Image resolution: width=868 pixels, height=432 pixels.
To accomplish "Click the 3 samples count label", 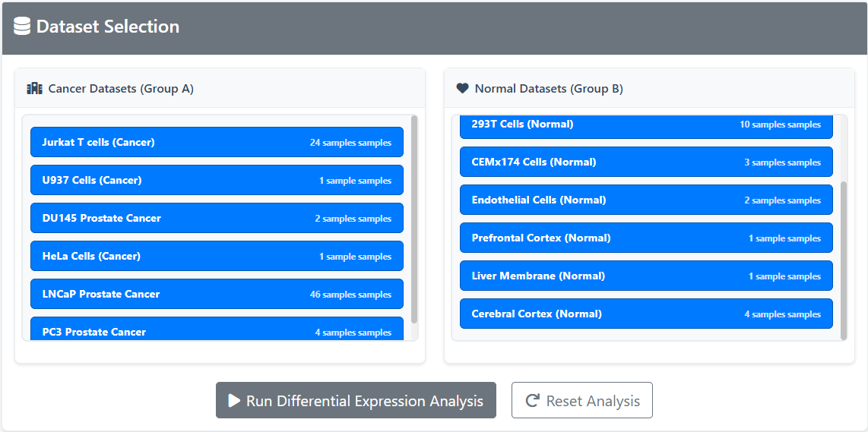I will pyautogui.click(x=783, y=162).
